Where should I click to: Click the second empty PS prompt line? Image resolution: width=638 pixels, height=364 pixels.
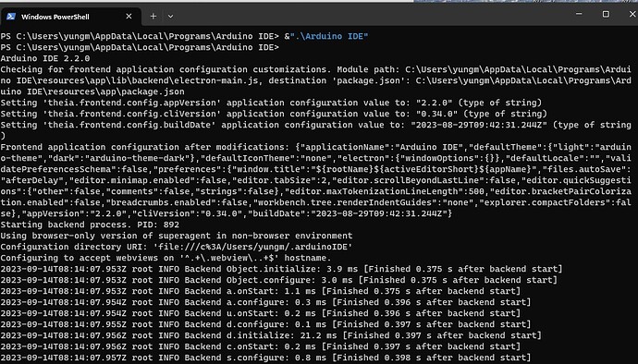(140, 48)
